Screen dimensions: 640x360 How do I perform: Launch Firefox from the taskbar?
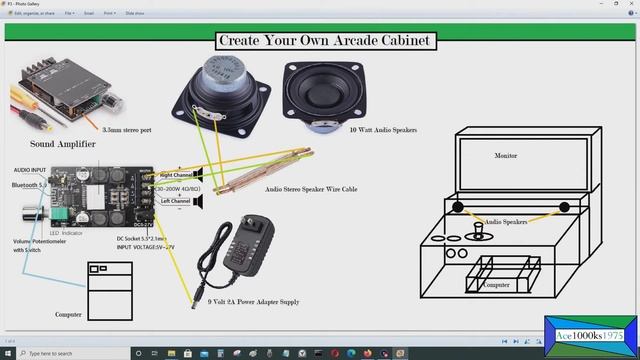point(367,353)
